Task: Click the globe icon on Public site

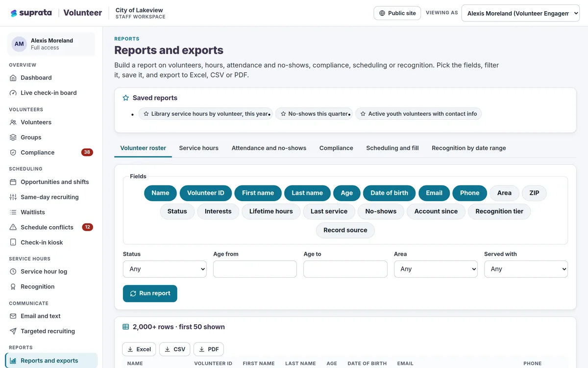Action: 382,13
